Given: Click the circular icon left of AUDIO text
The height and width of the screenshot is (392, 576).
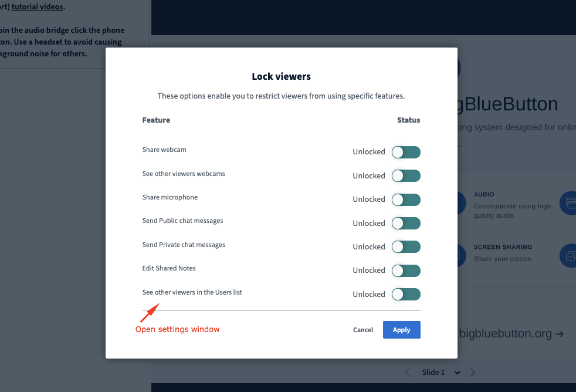Looking at the screenshot, I should pos(463,202).
